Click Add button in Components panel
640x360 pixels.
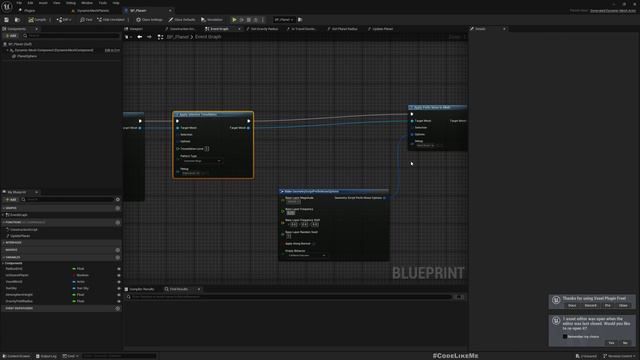click(x=11, y=36)
